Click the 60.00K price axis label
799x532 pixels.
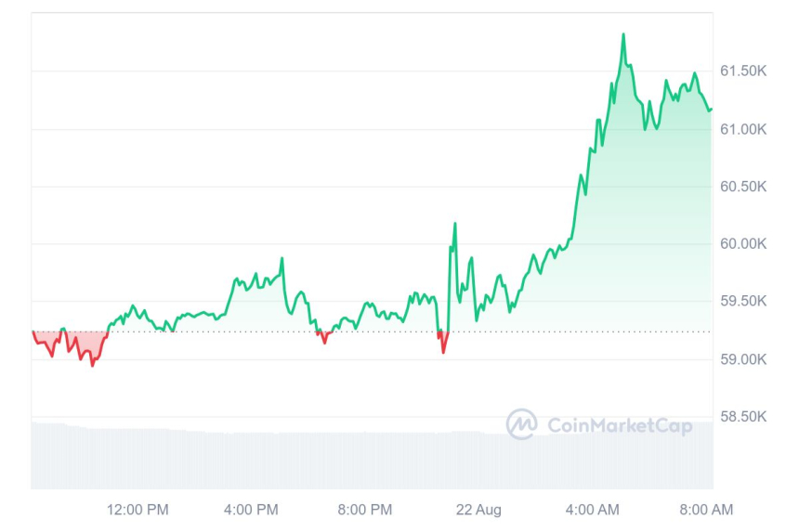tap(742, 244)
